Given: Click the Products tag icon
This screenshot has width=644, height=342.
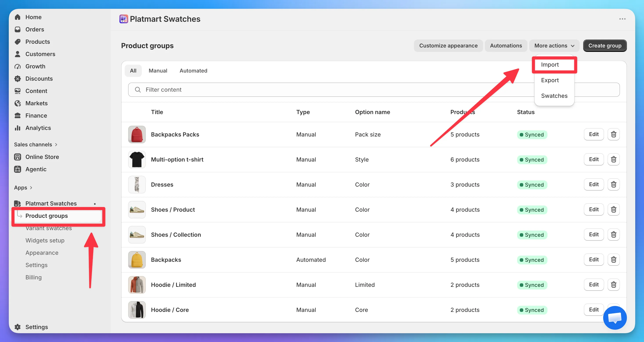Looking at the screenshot, I should (18, 42).
